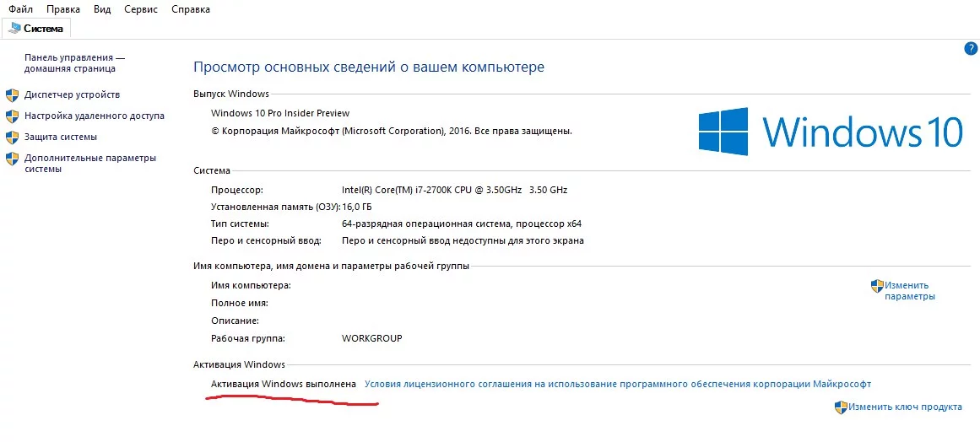Select the Система tab
The height and width of the screenshot is (442, 980).
tap(36, 28)
